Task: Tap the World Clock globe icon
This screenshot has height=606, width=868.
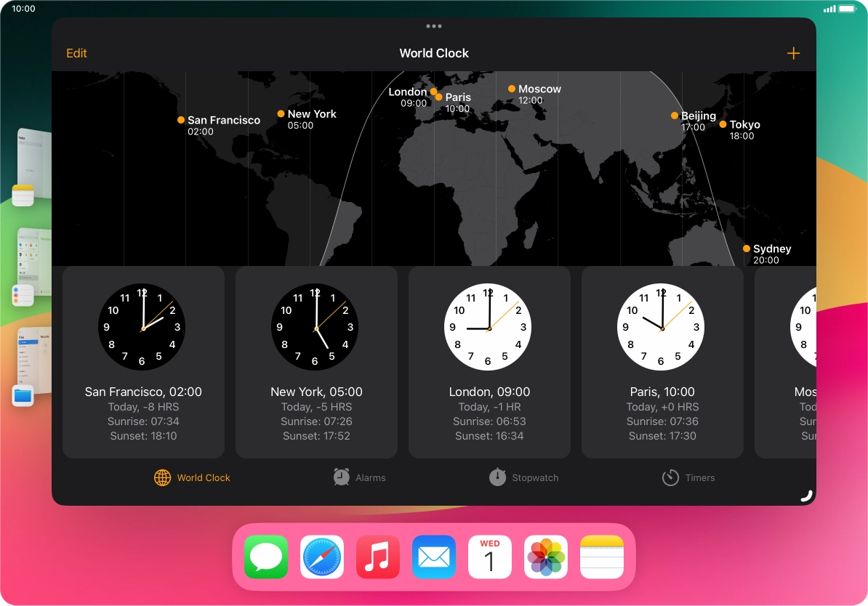Action: pyautogui.click(x=161, y=477)
